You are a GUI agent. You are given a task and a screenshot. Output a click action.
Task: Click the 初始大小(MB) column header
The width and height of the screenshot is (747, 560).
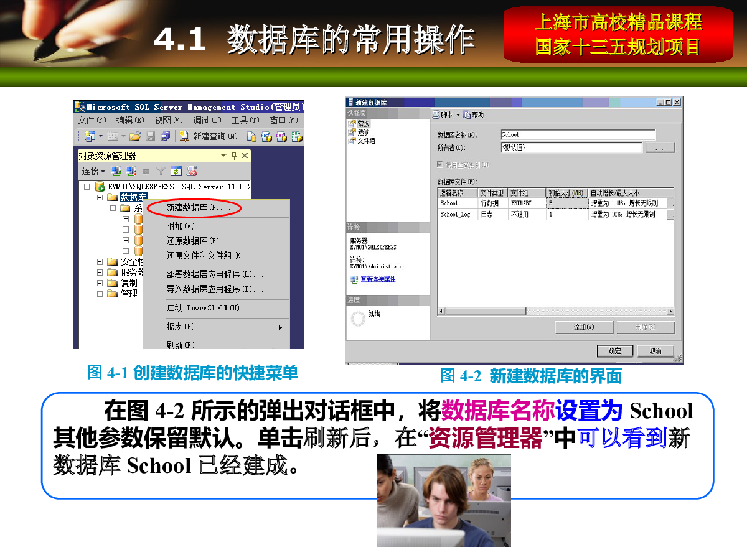[x=566, y=193]
